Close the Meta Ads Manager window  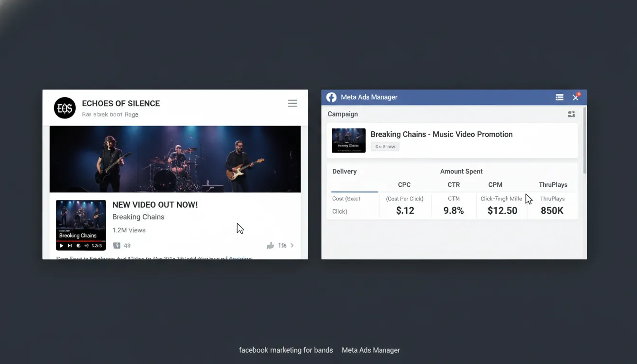575,97
